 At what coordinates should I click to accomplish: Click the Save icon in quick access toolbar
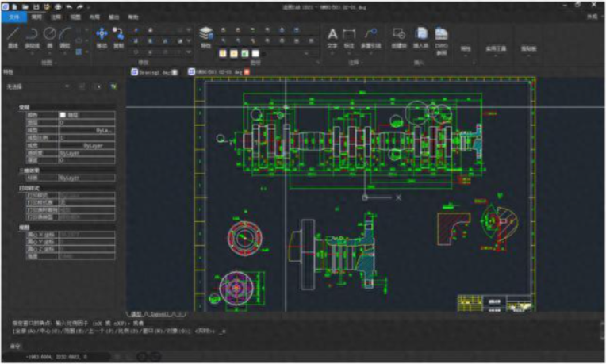(x=36, y=6)
